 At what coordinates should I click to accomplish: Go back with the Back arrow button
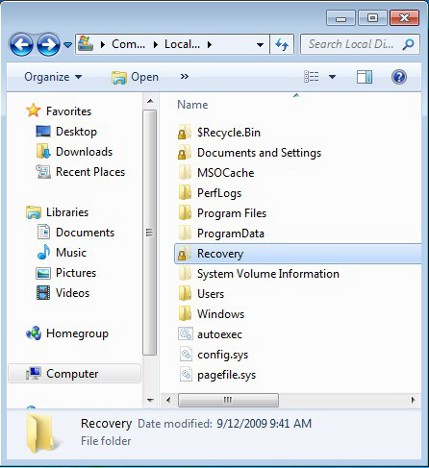22,44
